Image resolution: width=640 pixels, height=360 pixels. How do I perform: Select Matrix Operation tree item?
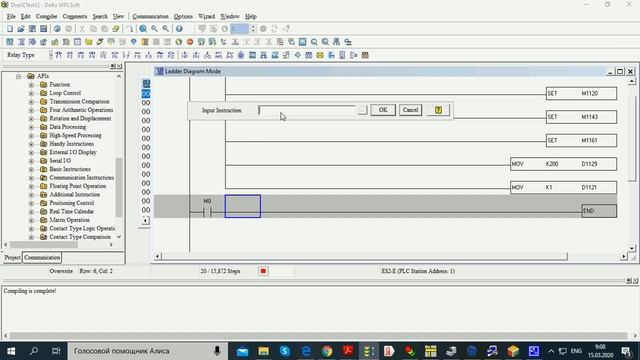pos(69,220)
